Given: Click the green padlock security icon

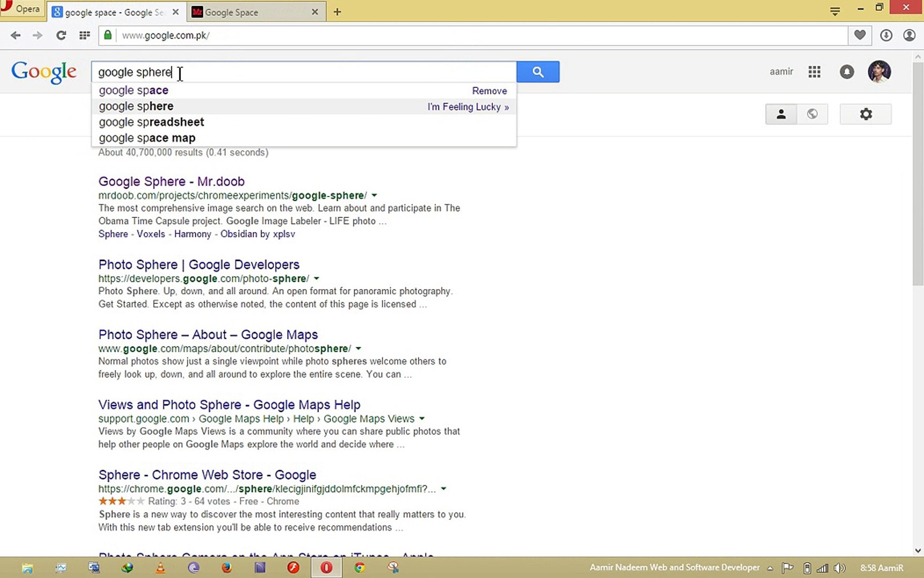Looking at the screenshot, I should pyautogui.click(x=108, y=35).
